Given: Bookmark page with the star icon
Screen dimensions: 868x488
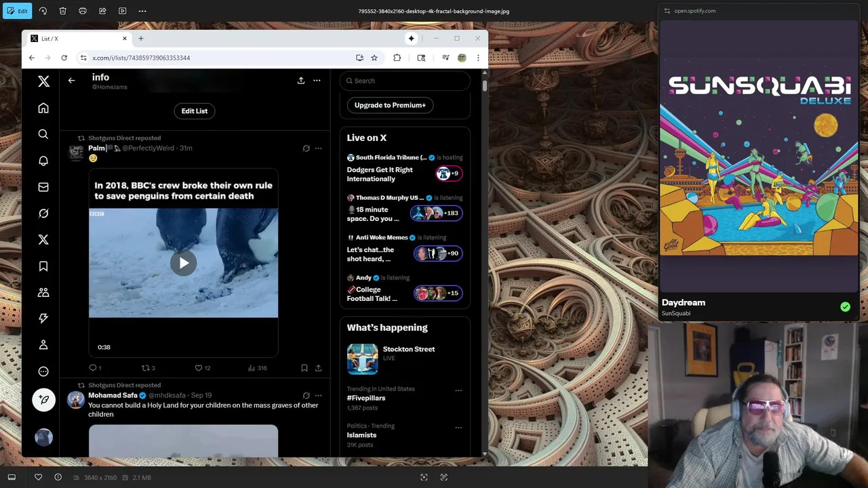Looking at the screenshot, I should pos(374,58).
